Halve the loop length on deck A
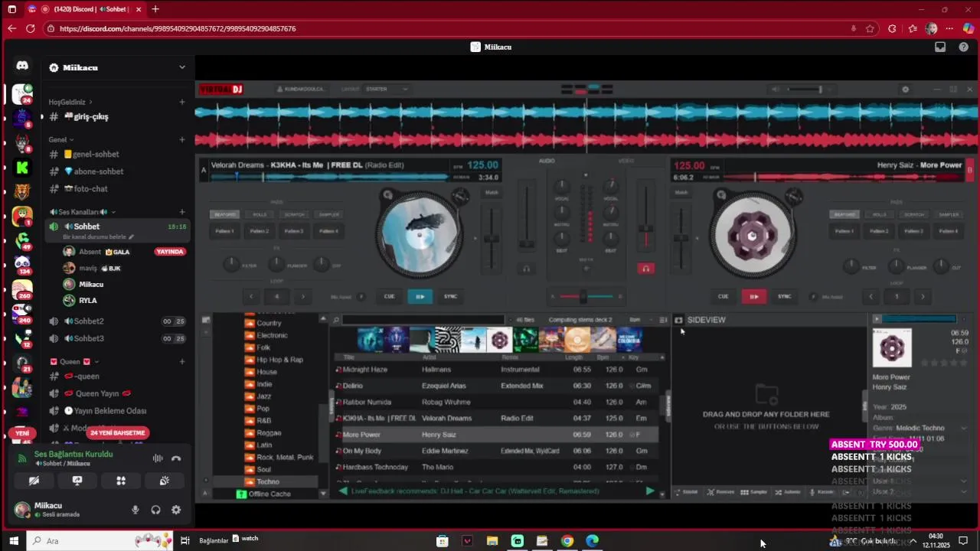980x551 pixels. coord(251,296)
